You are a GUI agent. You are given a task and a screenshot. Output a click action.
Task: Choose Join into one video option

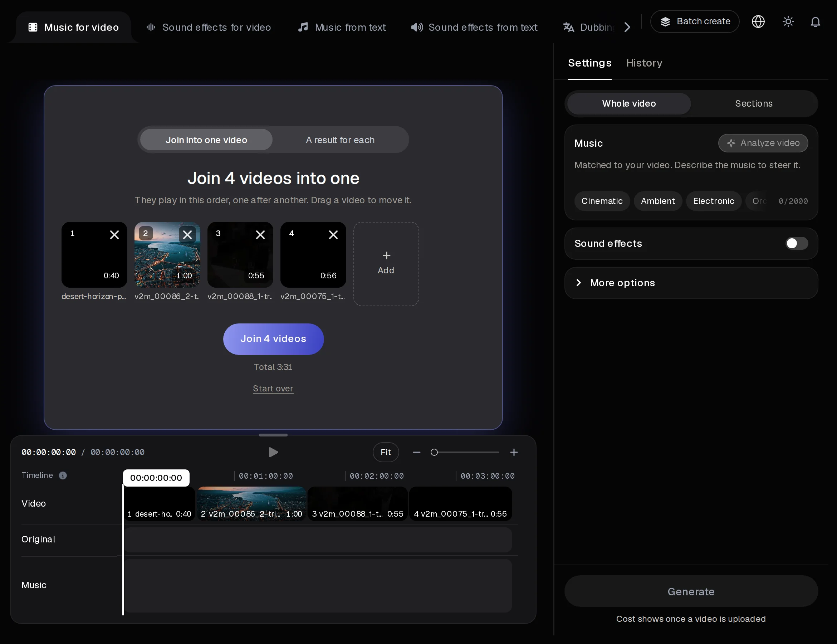tap(206, 140)
